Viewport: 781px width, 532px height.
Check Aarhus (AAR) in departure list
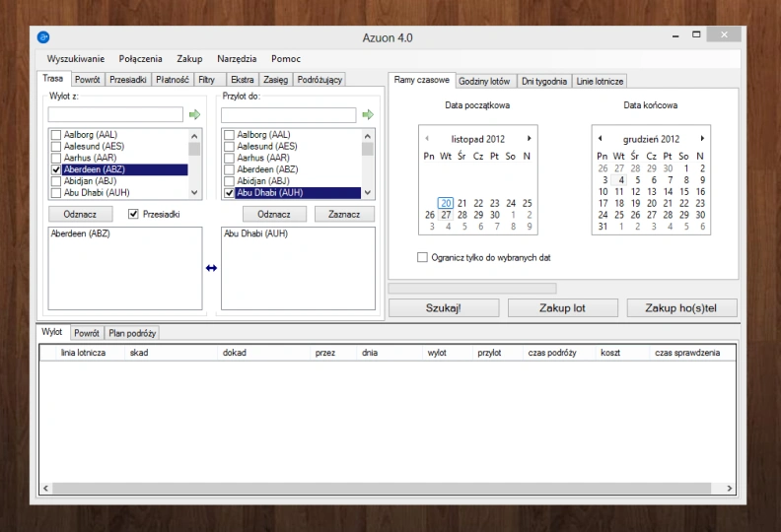[56, 158]
